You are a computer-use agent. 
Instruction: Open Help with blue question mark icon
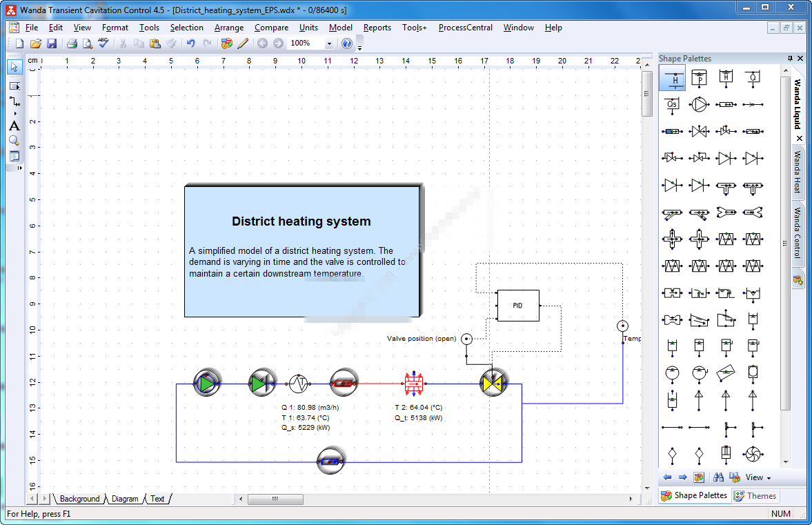pos(347,43)
